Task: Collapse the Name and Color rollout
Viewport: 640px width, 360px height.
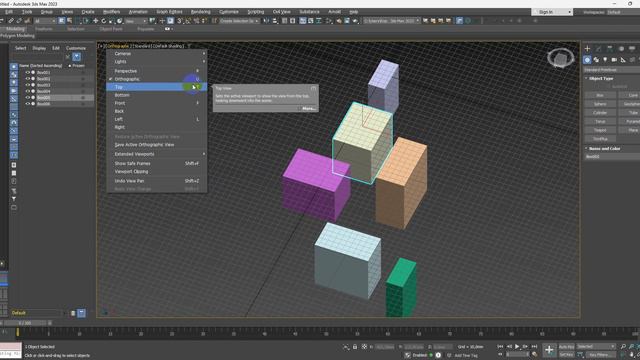Action: (604, 149)
